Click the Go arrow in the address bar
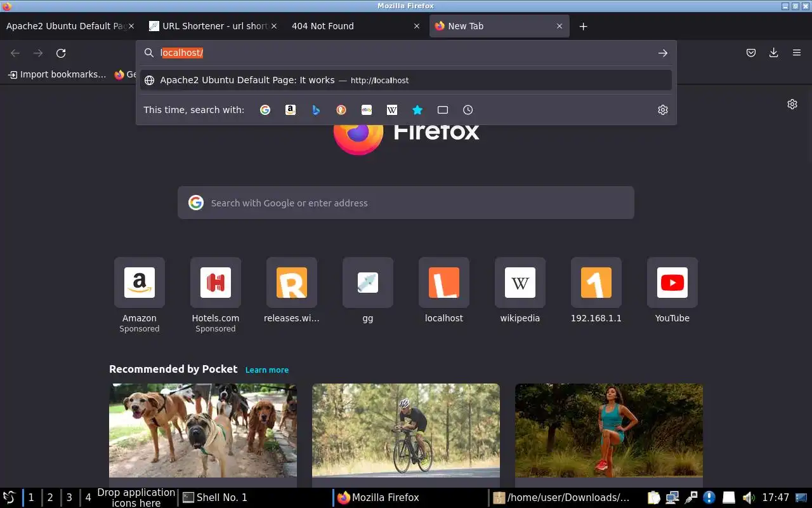The image size is (812, 508). [663, 53]
